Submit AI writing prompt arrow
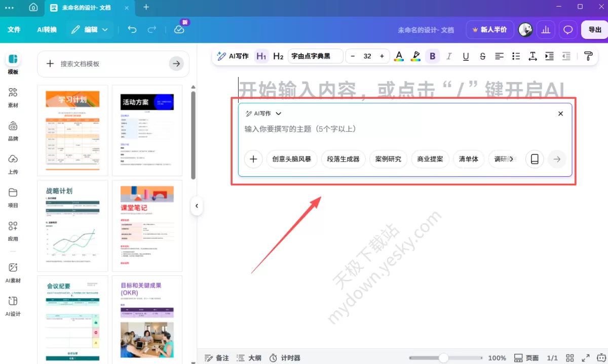The height and width of the screenshot is (364, 608). 557,159
